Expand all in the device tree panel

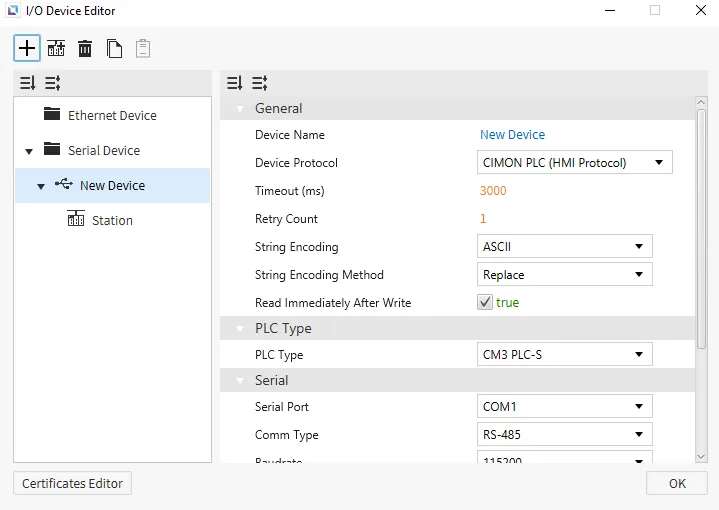52,83
